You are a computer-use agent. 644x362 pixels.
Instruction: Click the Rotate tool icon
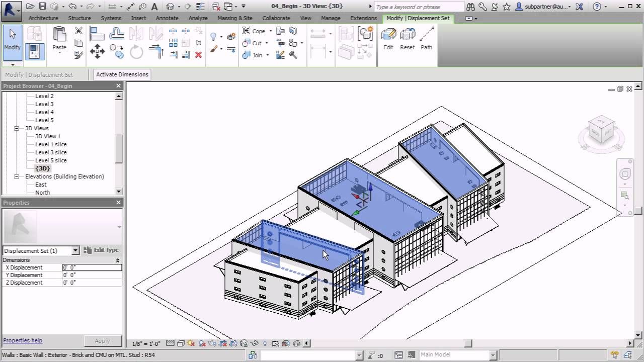[x=136, y=52]
